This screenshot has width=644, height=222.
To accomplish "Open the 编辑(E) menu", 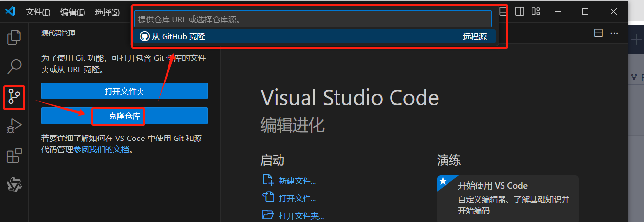I will 73,12.
